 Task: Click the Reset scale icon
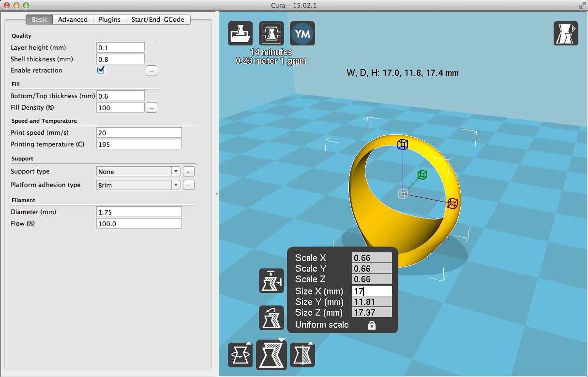pyautogui.click(x=271, y=318)
